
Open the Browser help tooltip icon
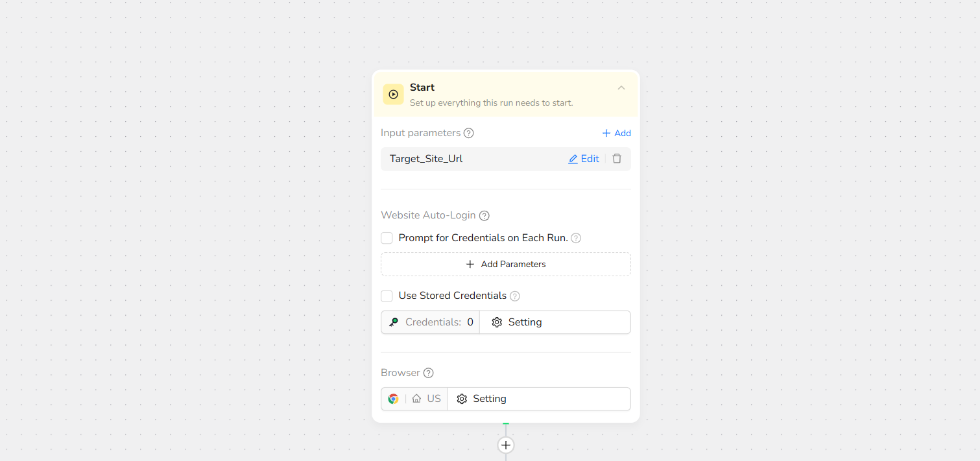click(x=429, y=373)
